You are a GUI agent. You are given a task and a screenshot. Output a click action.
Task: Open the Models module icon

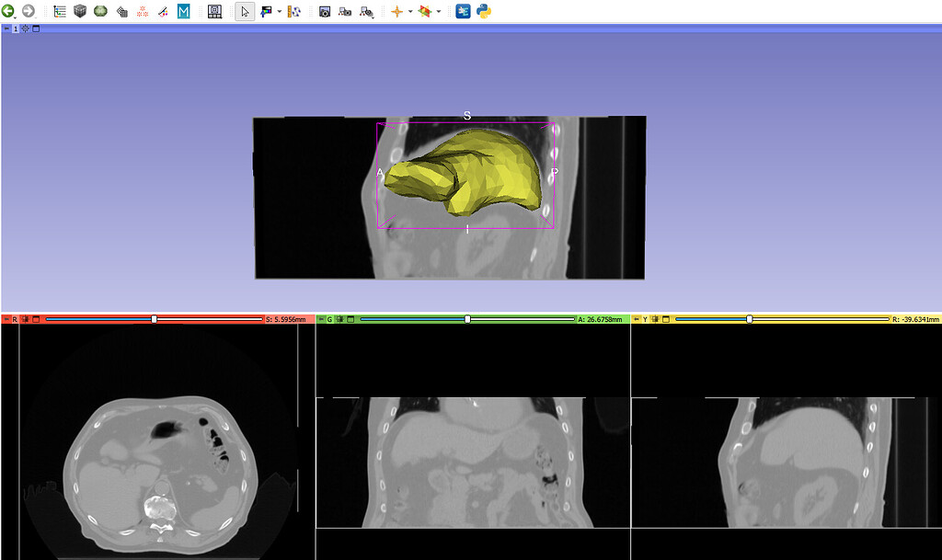pyautogui.click(x=100, y=12)
